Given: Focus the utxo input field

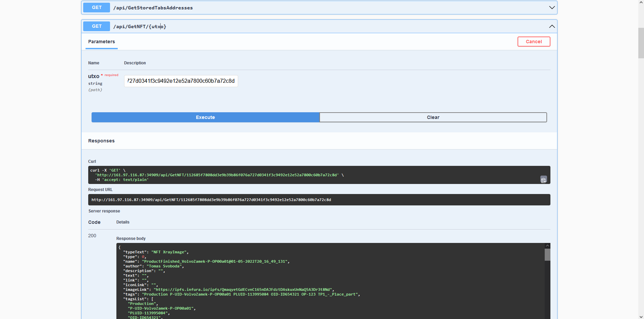Looking at the screenshot, I should [x=181, y=81].
